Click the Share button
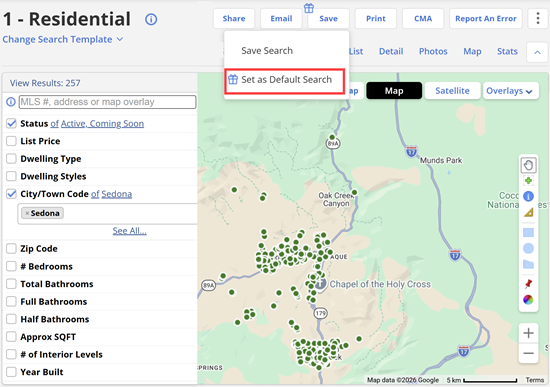This screenshot has width=550, height=387. point(234,19)
